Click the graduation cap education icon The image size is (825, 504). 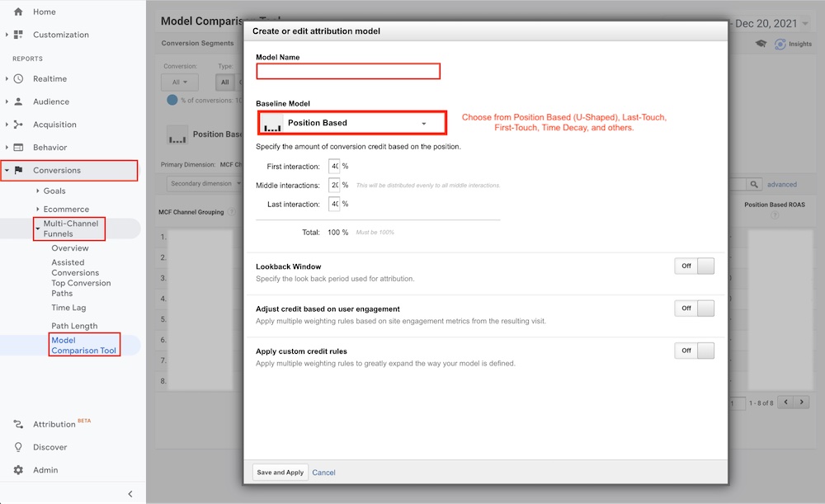click(x=761, y=44)
